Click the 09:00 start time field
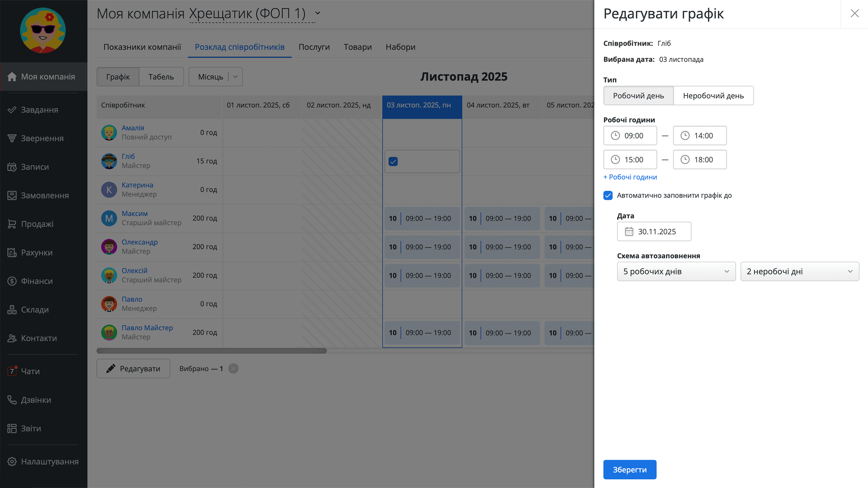 [x=630, y=136]
